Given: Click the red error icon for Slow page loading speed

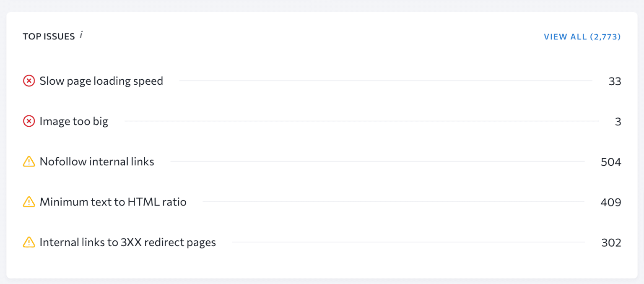Looking at the screenshot, I should tap(29, 81).
